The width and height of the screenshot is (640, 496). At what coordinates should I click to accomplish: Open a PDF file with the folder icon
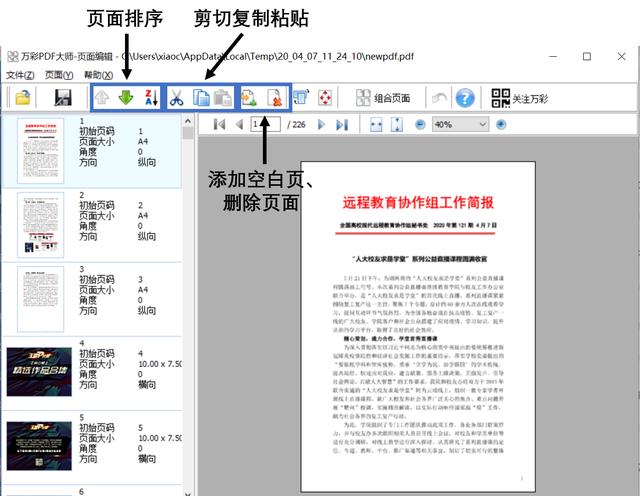23,98
